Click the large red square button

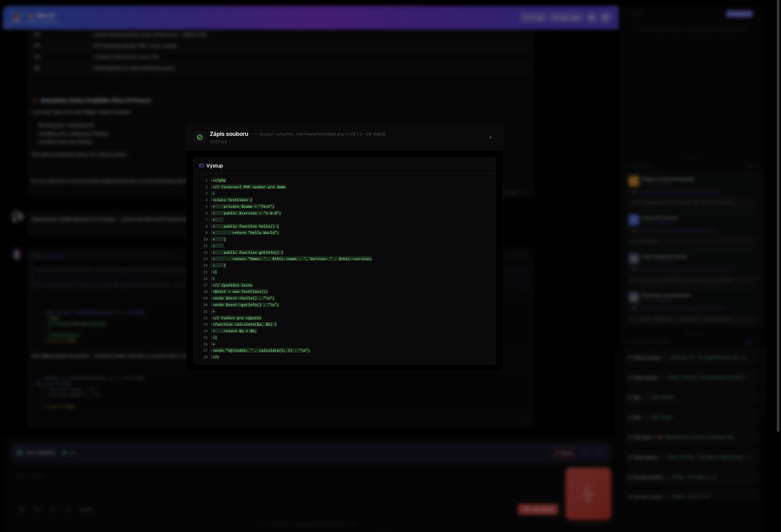click(588, 493)
